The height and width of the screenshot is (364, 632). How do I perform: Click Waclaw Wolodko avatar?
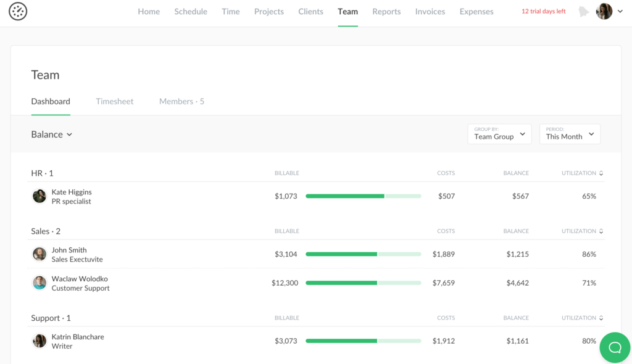tap(39, 283)
